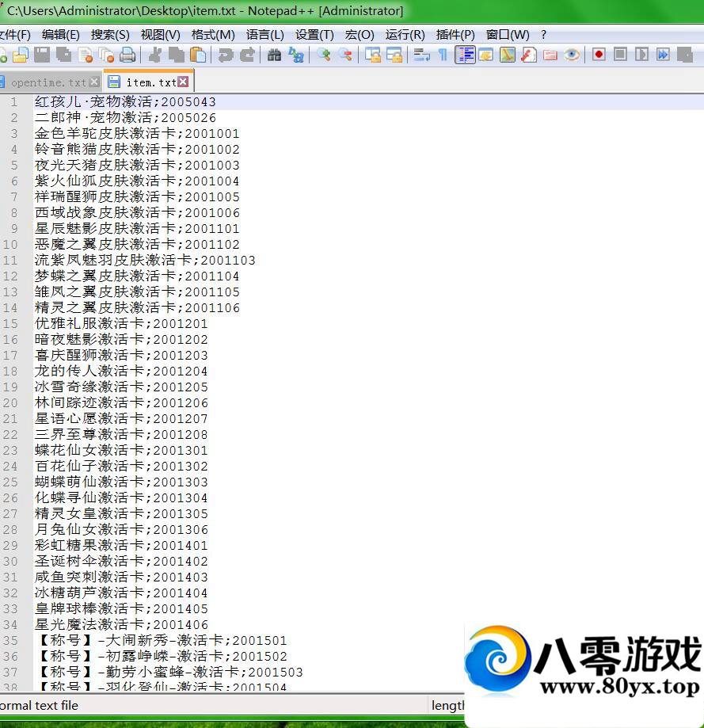Close the item.txt tab
The image size is (704, 728).
click(x=184, y=82)
